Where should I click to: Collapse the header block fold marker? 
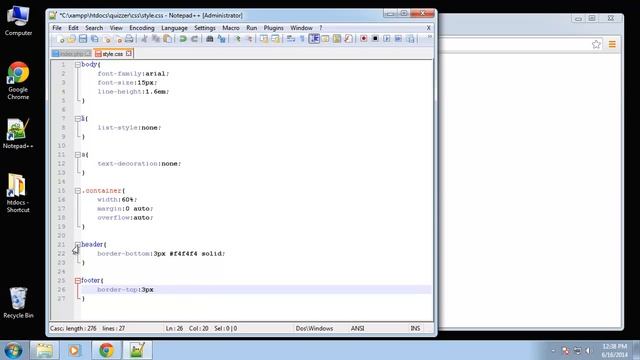click(78, 244)
